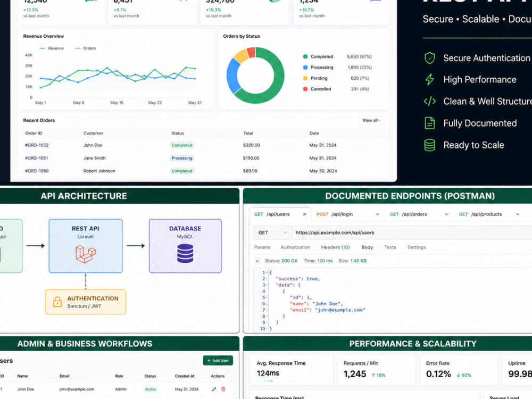Click the Laravel logo in REST API box
532x399 pixels.
(x=86, y=254)
